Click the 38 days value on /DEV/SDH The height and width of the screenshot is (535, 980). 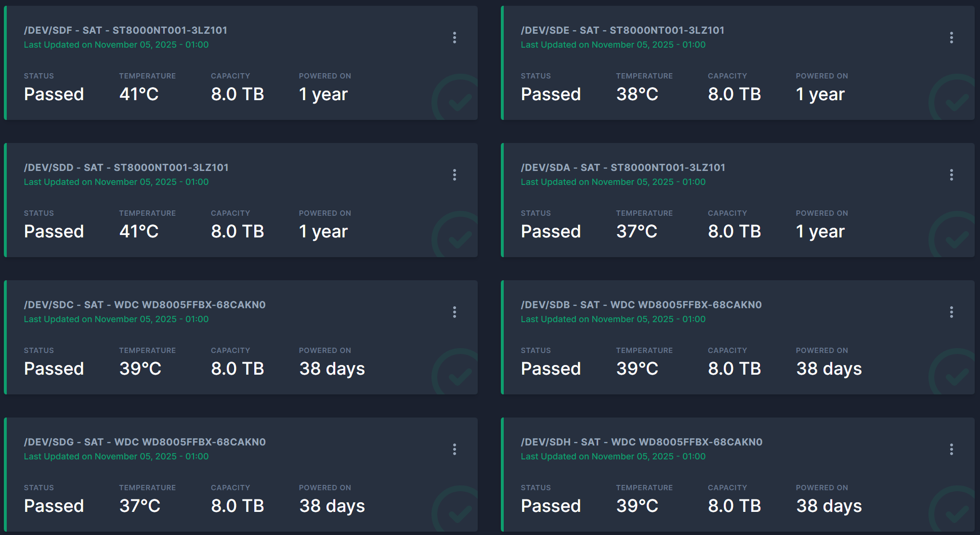[x=828, y=506]
